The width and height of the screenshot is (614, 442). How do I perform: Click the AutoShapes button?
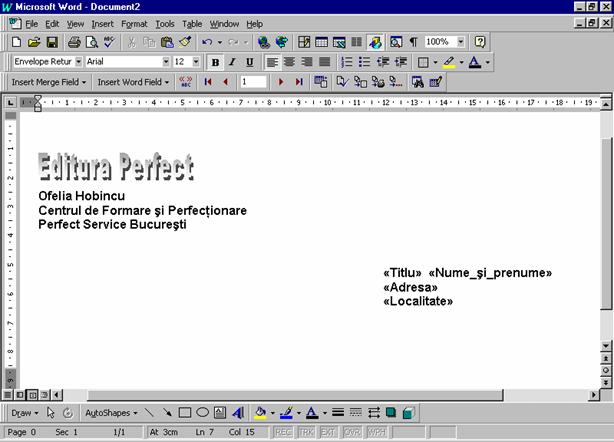pos(111,412)
